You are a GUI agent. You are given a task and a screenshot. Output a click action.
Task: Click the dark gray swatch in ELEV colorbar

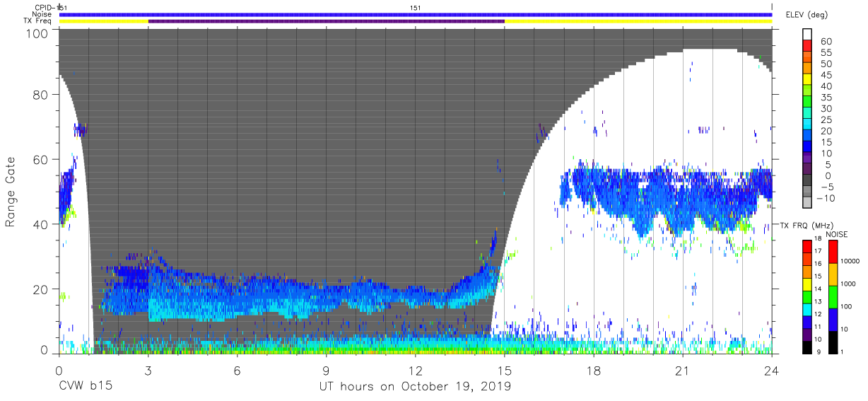click(809, 178)
